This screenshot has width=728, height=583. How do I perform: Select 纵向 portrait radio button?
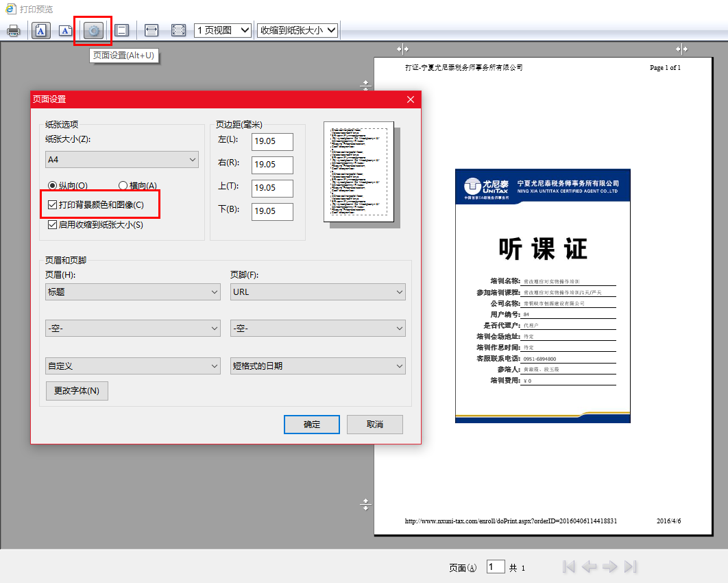(53, 185)
